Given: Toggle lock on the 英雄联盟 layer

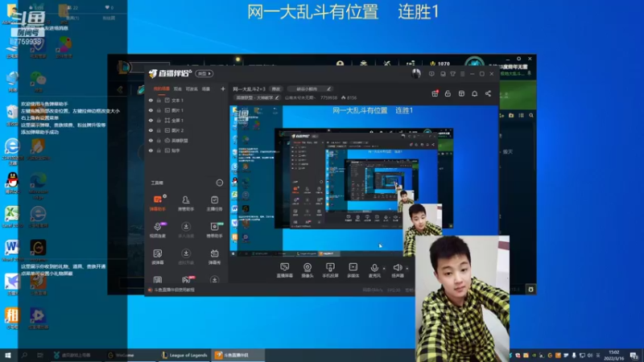Looking at the screenshot, I should pos(159,140).
